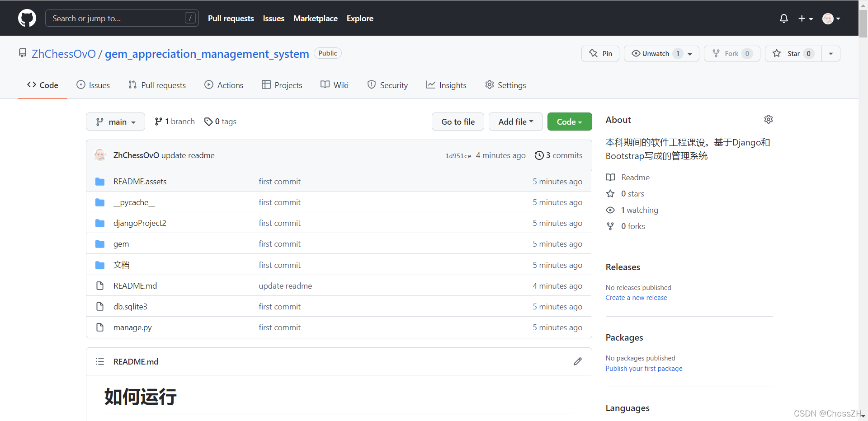Switch to the Code tab

click(42, 85)
